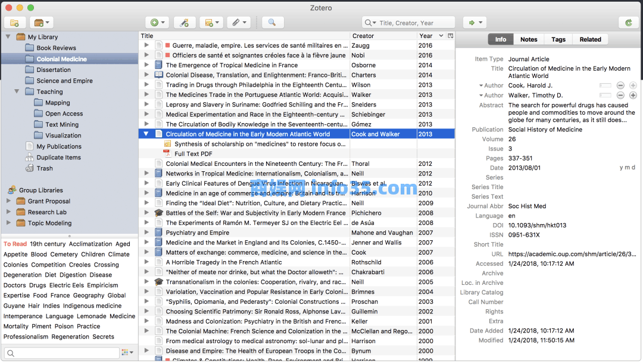
Task: Click the New Collection toolbar icon
Action: pos(15,23)
